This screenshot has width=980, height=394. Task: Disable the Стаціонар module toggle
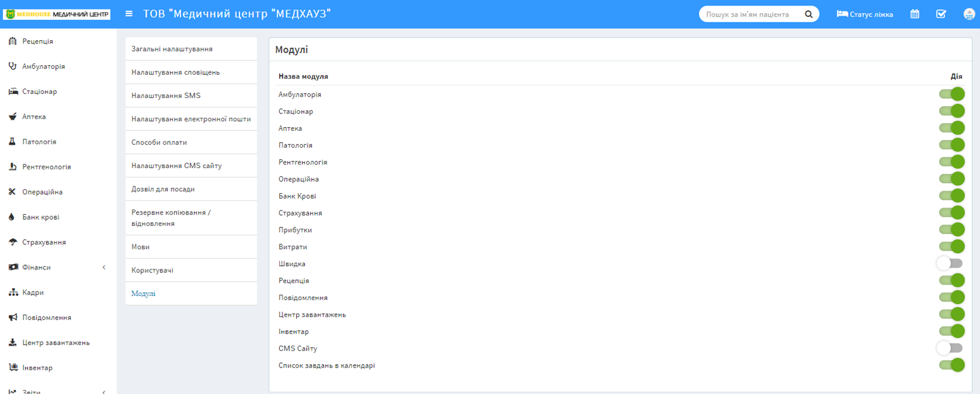coord(951,111)
